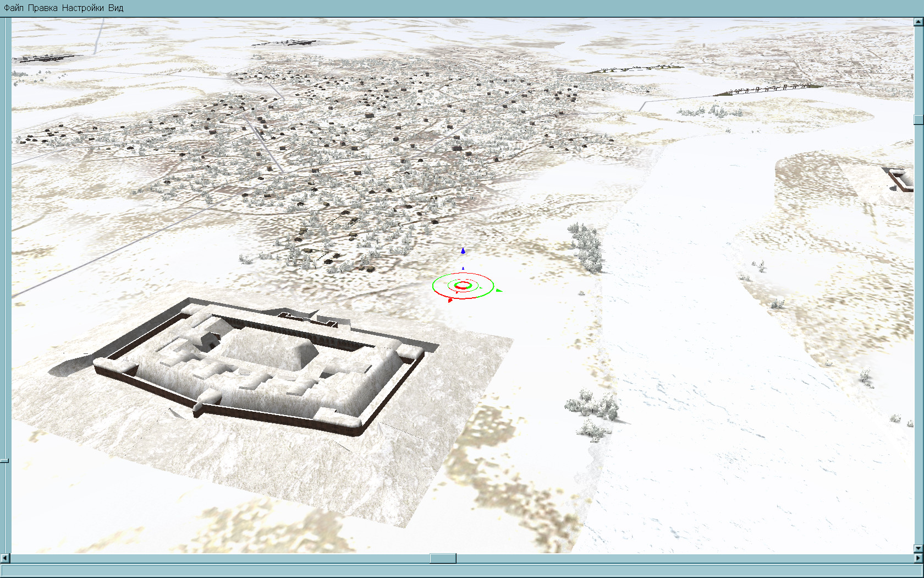This screenshot has width=924, height=578.
Task: Click the horizontal scrollbar thumb
Action: [443, 559]
